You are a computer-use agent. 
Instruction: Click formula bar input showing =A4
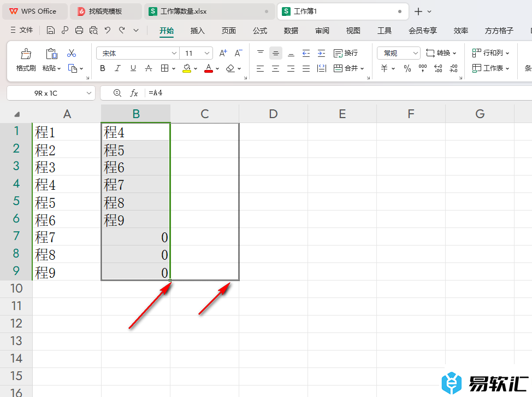point(339,93)
